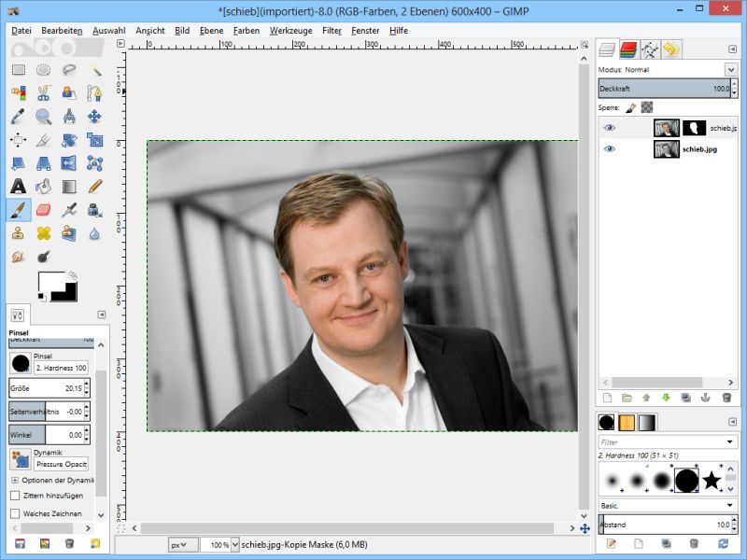Pick the Heal bandage tool

click(x=43, y=233)
